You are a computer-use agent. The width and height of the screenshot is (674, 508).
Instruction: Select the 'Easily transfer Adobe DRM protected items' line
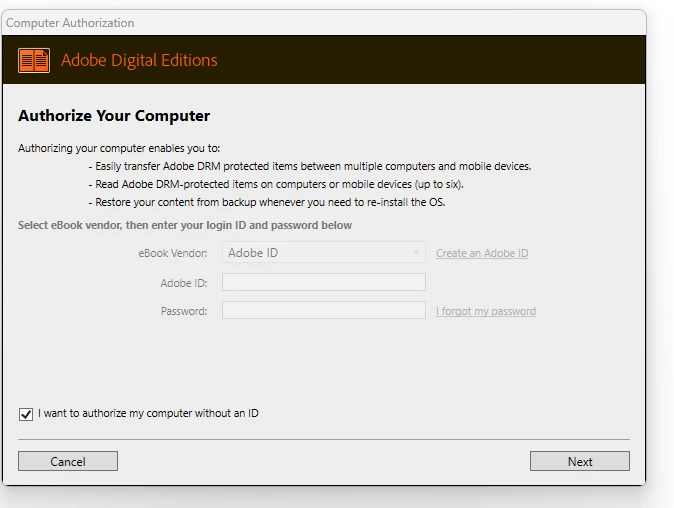click(x=310, y=166)
